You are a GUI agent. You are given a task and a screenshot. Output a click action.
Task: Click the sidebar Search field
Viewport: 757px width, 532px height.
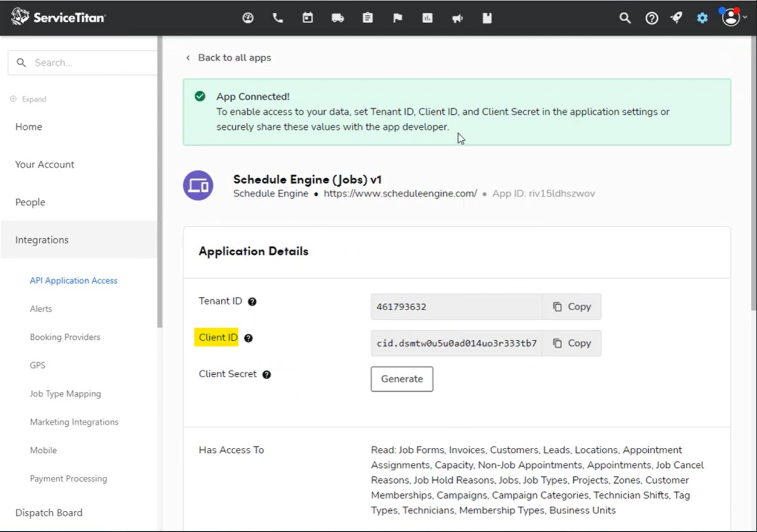click(82, 62)
